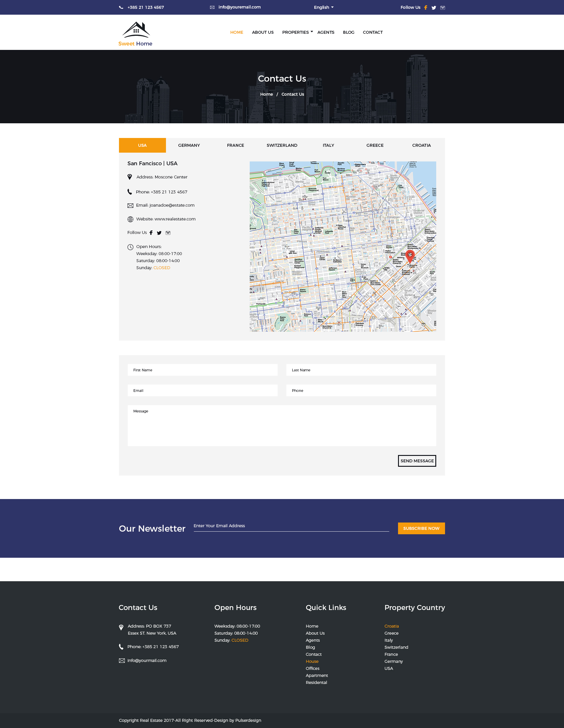Select the Croatia location tab
Viewport: 564px width, 728px height.
[421, 145]
